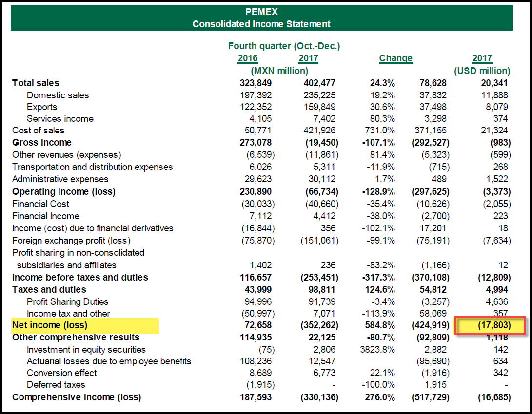532x414 pixels.
Task: Click the Cost of sales row label
Action: click(38, 131)
